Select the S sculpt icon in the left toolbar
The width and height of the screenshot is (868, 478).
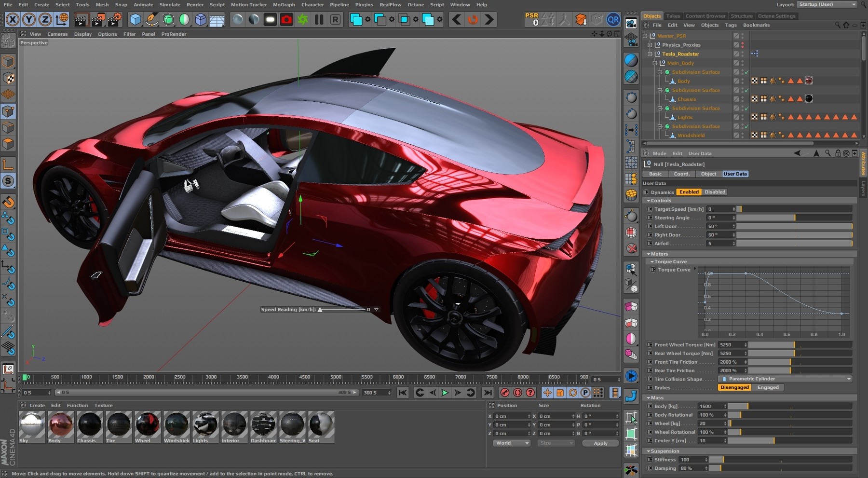tap(8, 181)
